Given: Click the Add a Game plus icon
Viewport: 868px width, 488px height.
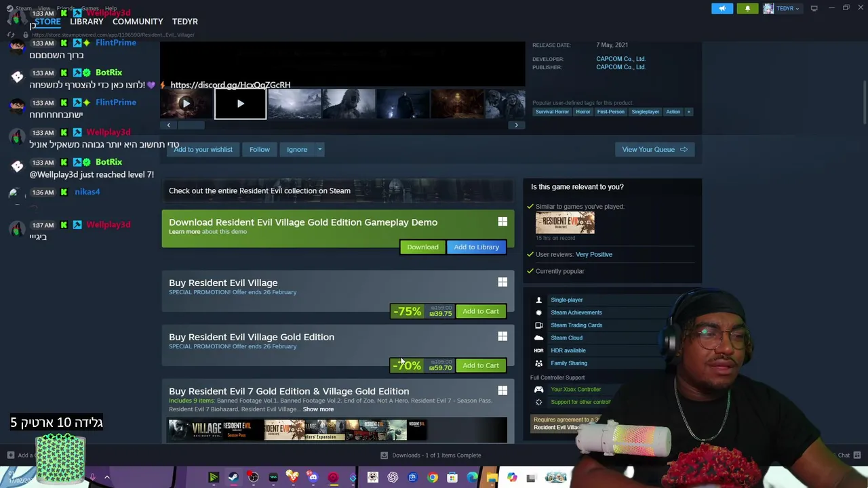Looking at the screenshot, I should 11,455.
